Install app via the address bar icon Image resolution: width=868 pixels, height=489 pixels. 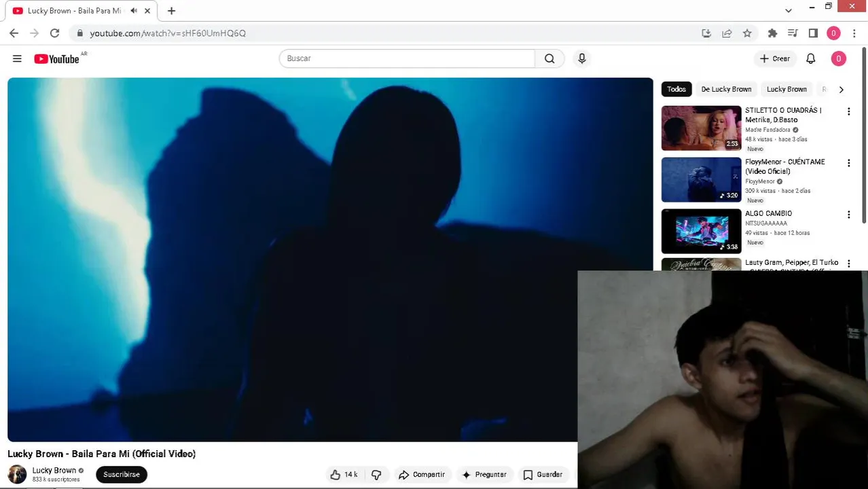(706, 33)
